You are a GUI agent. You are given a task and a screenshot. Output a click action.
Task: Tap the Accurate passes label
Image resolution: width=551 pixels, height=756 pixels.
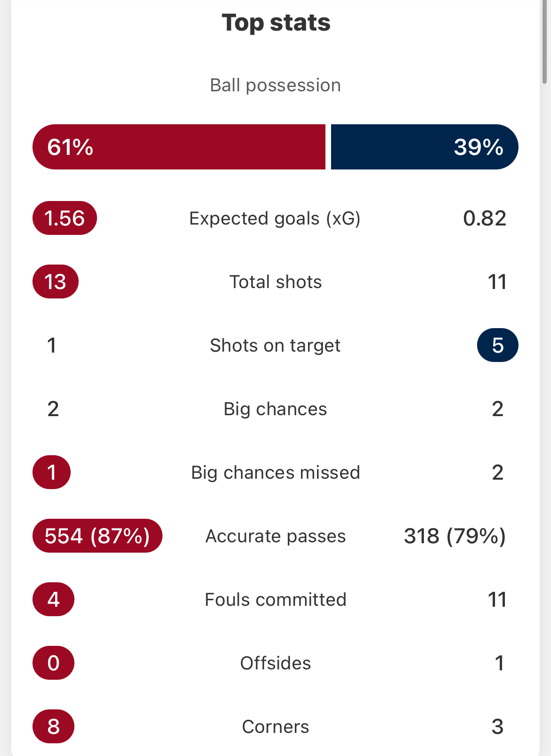click(x=275, y=536)
